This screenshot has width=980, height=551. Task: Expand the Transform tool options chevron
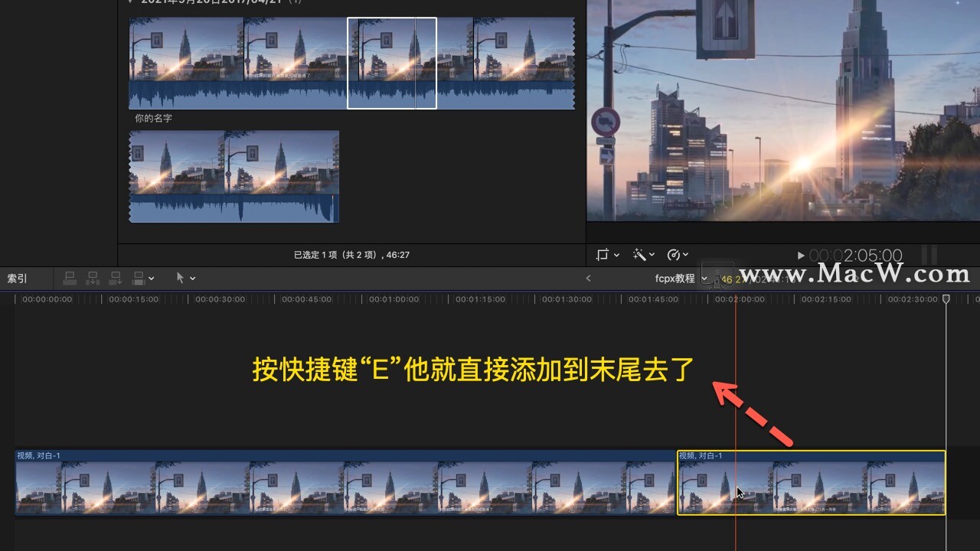click(x=616, y=255)
